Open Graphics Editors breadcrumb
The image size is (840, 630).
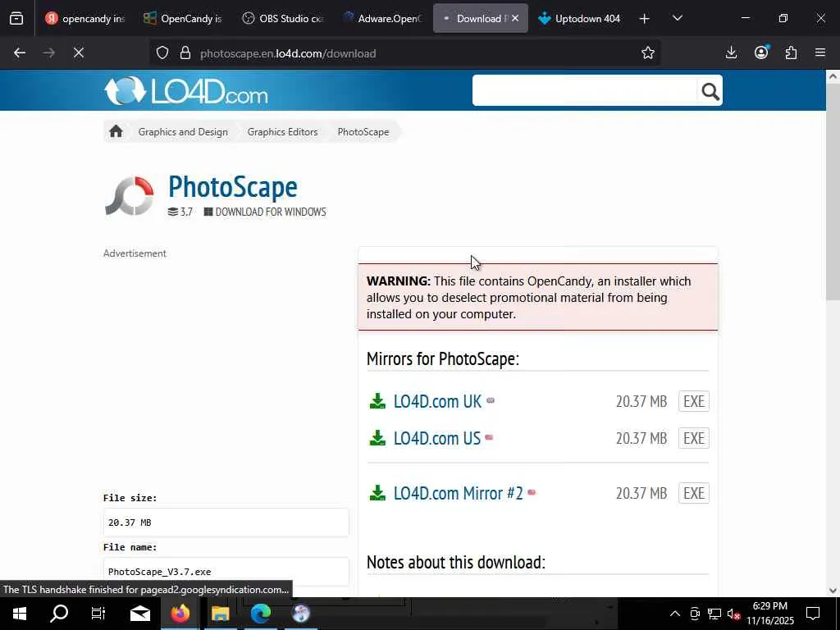pos(283,132)
